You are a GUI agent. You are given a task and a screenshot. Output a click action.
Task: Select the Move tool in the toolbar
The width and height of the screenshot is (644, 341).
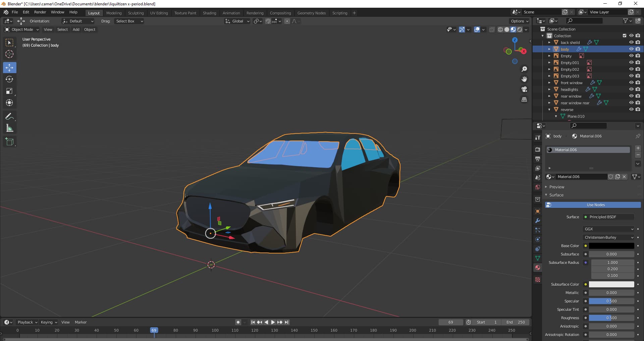coord(9,67)
